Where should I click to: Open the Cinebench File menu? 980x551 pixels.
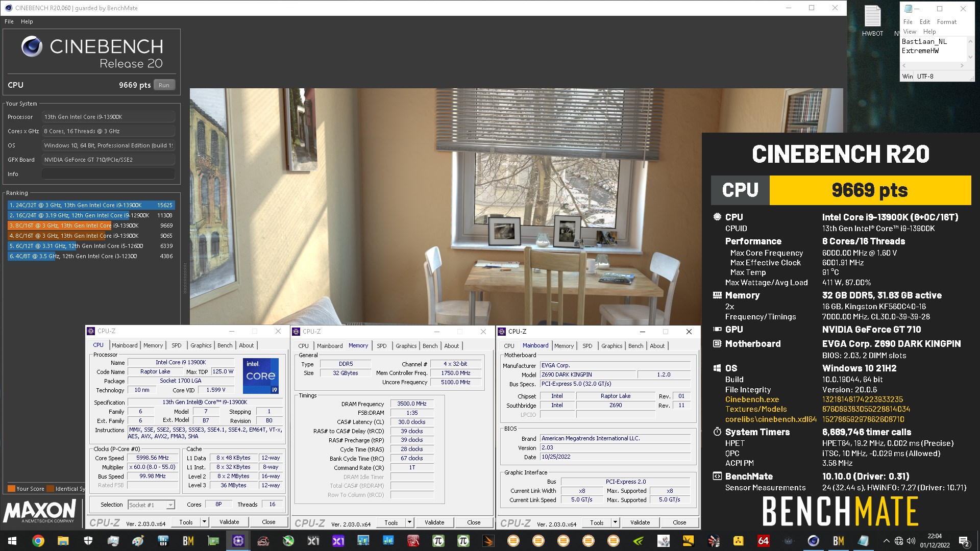9,21
